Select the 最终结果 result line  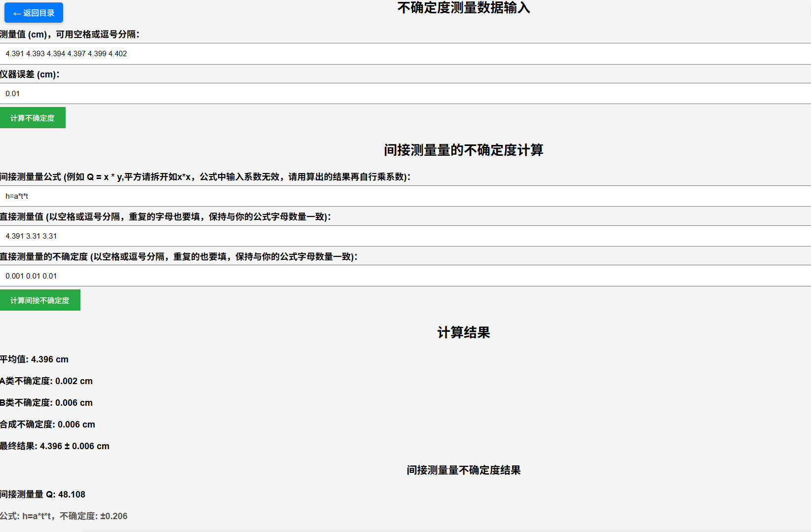point(54,446)
